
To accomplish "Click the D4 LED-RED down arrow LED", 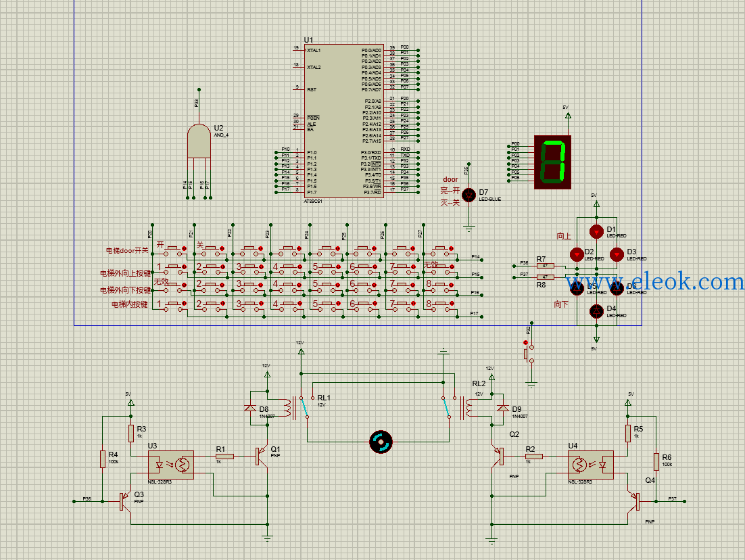I will 596,311.
